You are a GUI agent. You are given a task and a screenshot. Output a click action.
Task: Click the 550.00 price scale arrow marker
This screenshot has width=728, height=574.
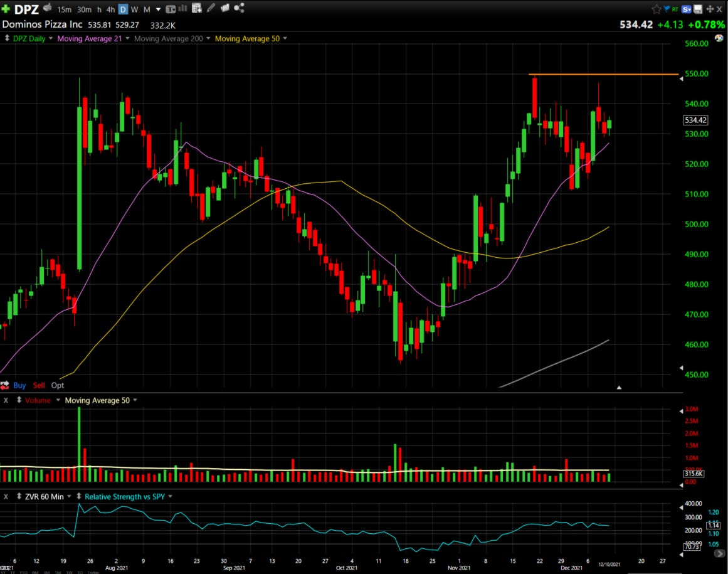pos(681,79)
